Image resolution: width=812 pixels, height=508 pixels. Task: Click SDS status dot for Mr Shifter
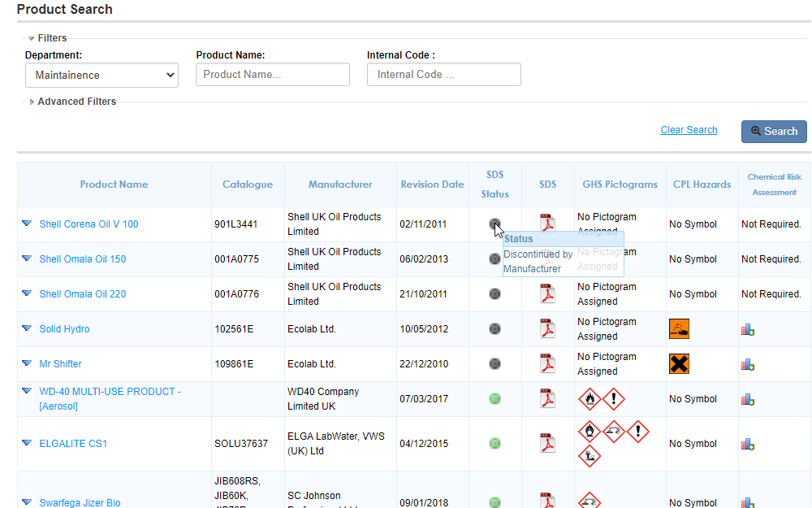495,364
